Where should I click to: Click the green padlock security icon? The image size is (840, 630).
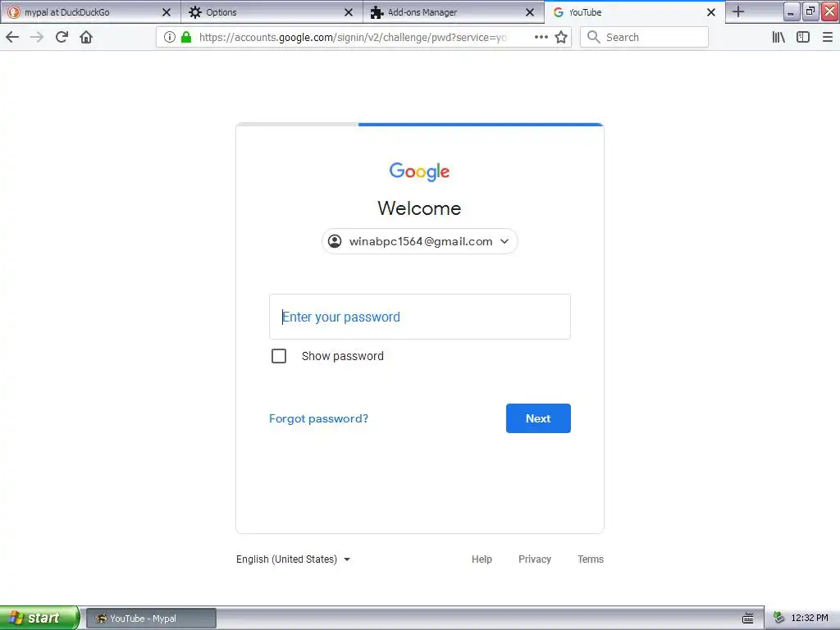(186, 37)
